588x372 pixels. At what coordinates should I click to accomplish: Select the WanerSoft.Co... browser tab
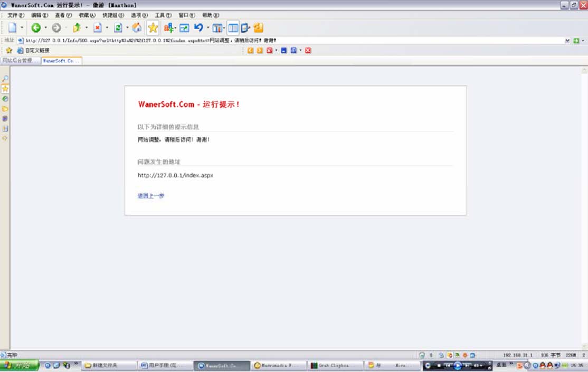(62, 61)
